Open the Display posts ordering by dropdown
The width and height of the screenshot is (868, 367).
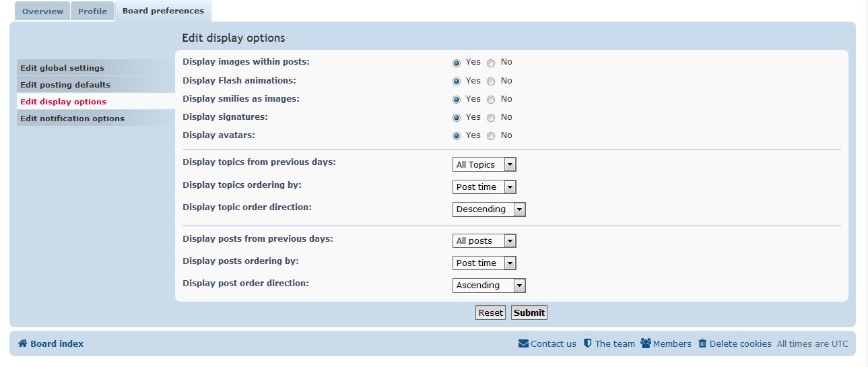(x=484, y=263)
